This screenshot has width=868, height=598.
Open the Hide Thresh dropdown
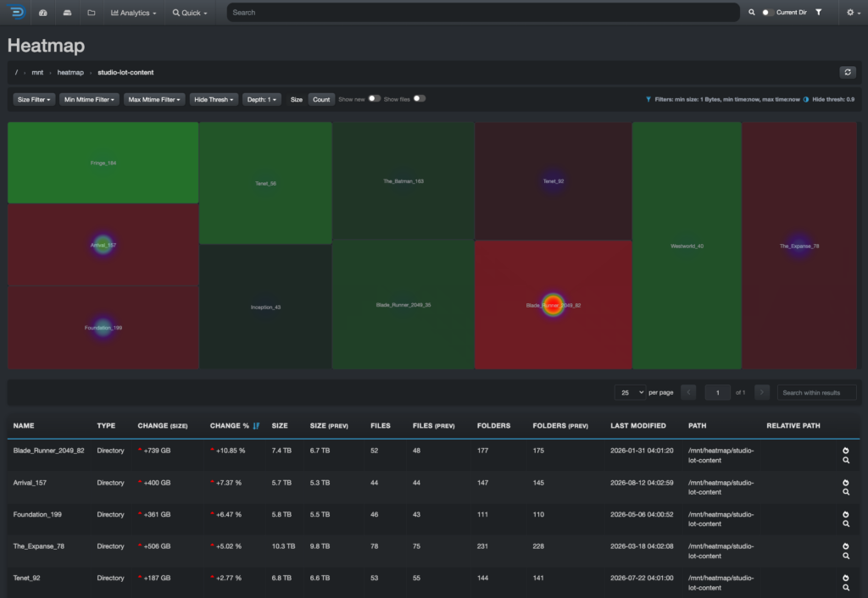214,100
